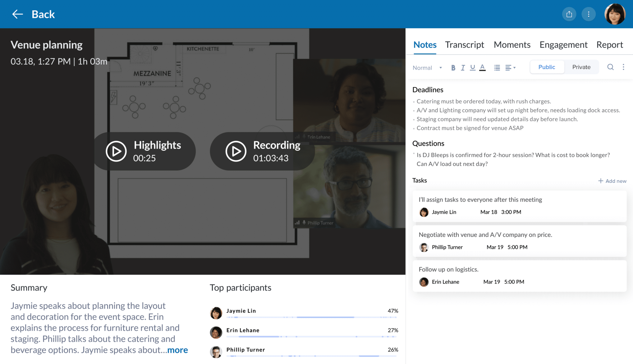Click Phillip Turner participant avatar

pos(216,352)
